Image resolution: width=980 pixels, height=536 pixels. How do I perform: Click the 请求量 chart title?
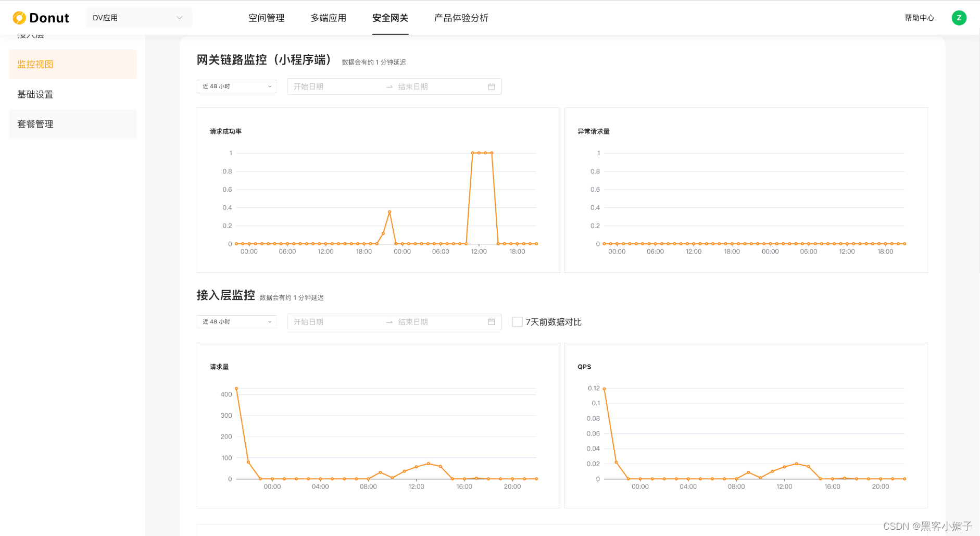(x=219, y=367)
